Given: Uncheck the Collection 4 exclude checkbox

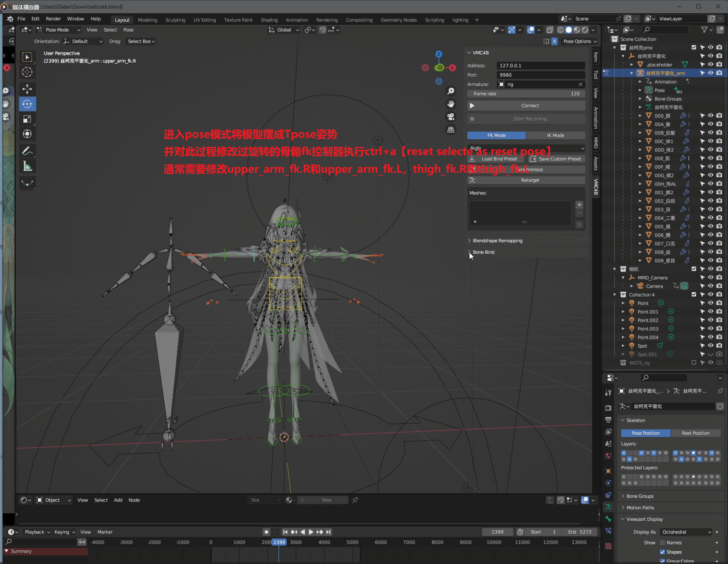Looking at the screenshot, I should click(x=694, y=294).
